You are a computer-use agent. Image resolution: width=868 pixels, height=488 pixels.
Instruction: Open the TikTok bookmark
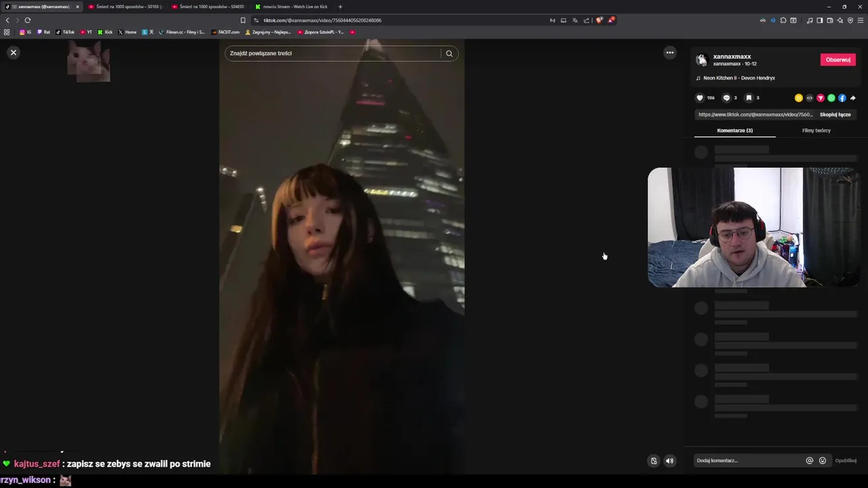point(65,32)
